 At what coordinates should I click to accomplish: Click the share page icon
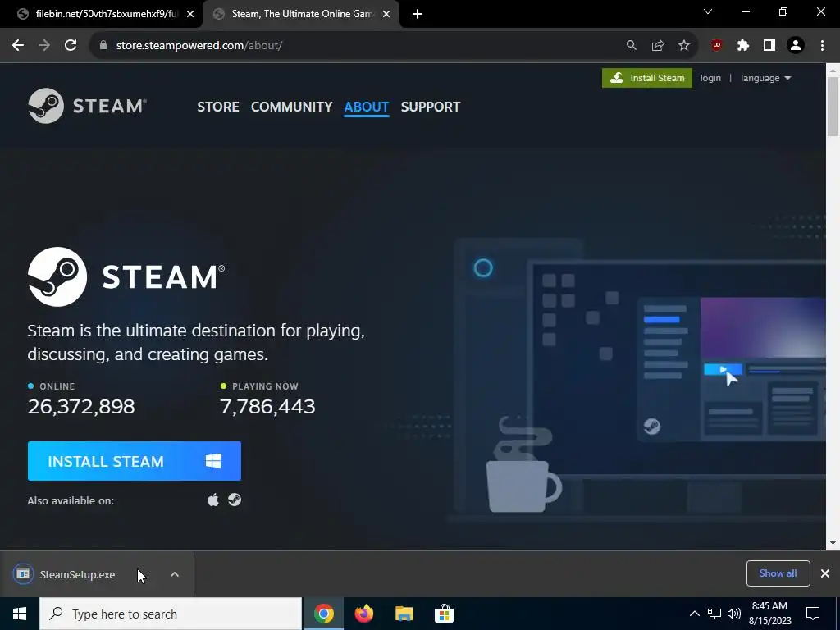click(x=658, y=46)
